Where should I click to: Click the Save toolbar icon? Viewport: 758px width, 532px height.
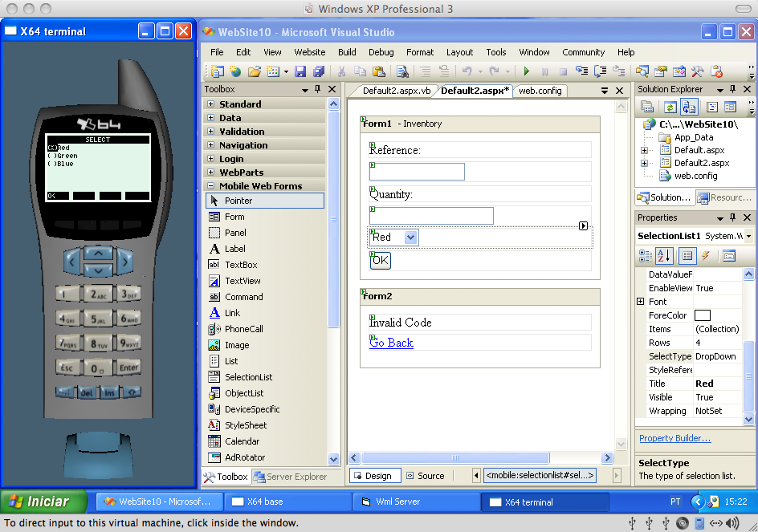[300, 71]
